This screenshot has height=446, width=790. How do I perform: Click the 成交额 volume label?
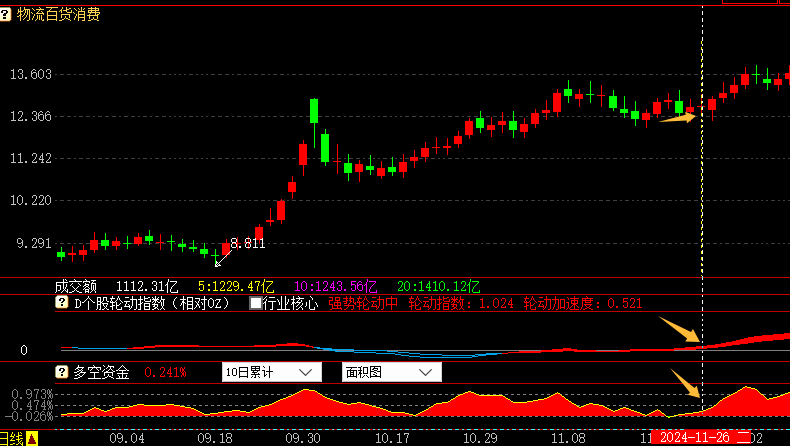76,285
